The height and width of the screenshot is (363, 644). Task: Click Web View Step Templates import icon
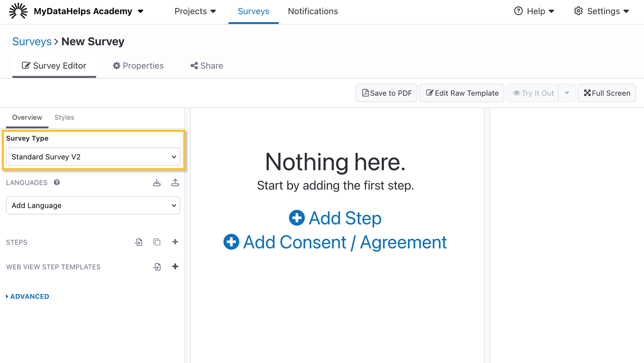[x=157, y=267]
